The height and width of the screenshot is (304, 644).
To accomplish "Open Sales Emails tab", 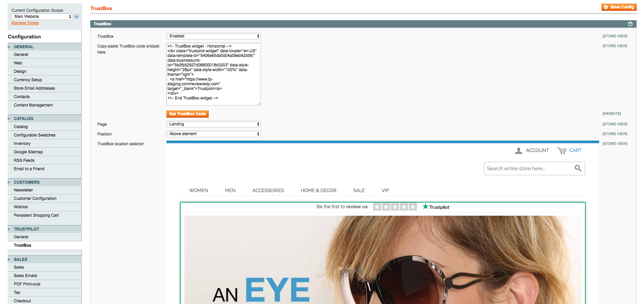I will coord(44,276).
